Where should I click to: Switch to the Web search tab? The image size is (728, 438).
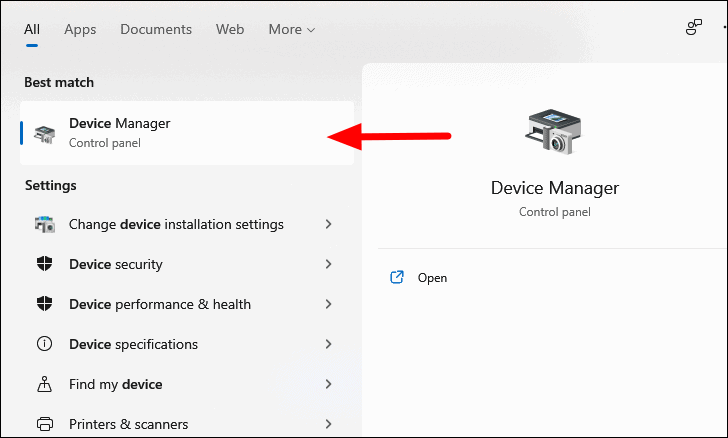(x=230, y=29)
